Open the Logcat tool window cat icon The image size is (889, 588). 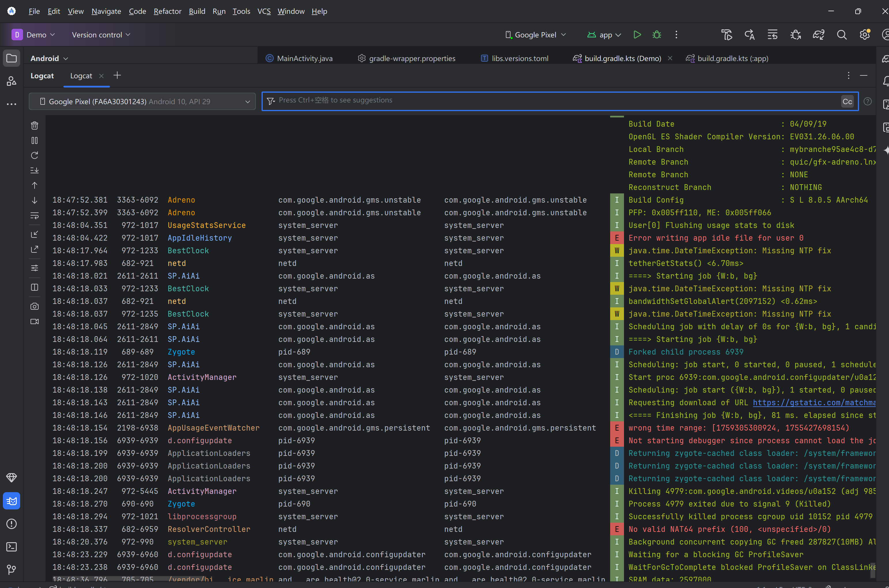12,501
